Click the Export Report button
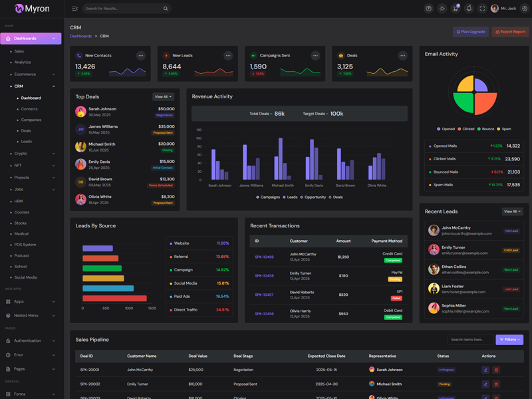This screenshot has width=532, height=399. [510, 32]
